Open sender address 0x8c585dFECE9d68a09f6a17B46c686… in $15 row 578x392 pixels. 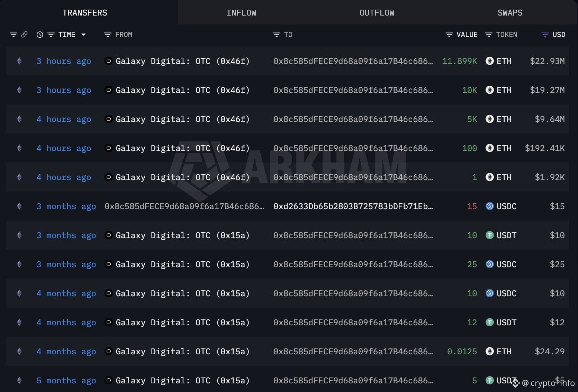click(x=184, y=206)
